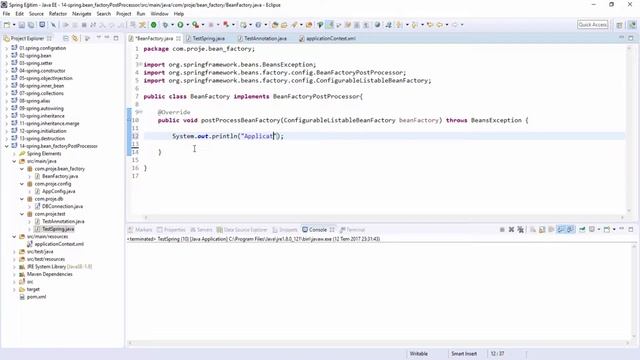
Task: Click the Remove Launch console X icon
Action: point(511,229)
